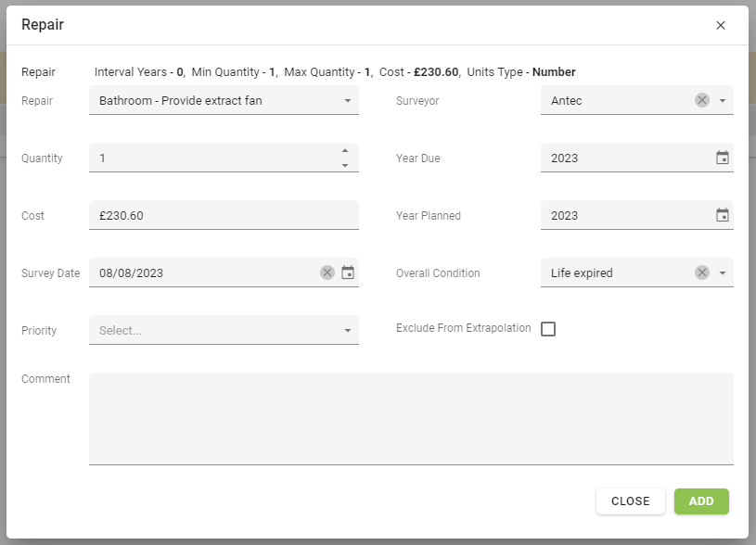Increase Quantity with the up arrow
This screenshot has width=756, height=545.
(x=345, y=151)
